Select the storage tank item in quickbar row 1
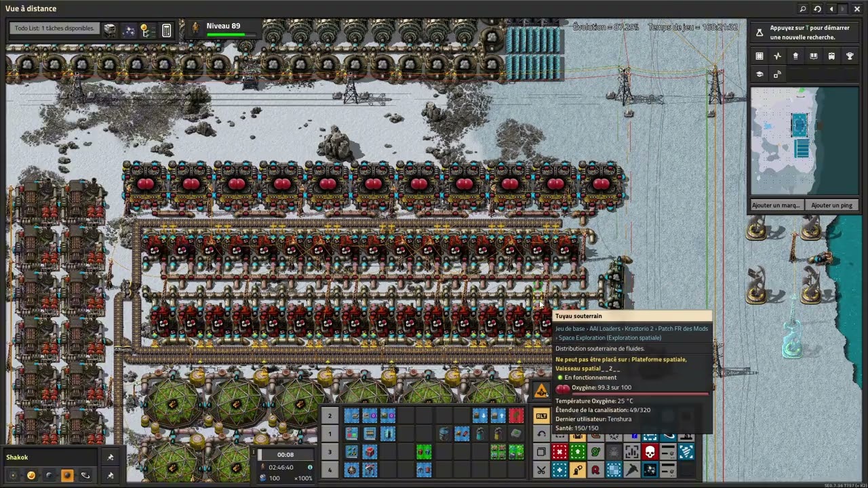This screenshot has width=868, height=488. (443, 434)
